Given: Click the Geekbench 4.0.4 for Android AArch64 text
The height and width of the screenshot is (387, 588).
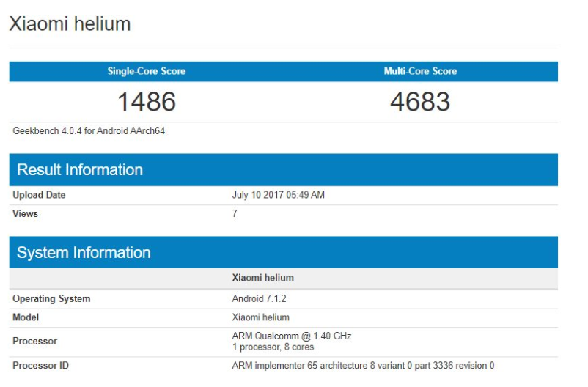Looking at the screenshot, I should coord(89,131).
